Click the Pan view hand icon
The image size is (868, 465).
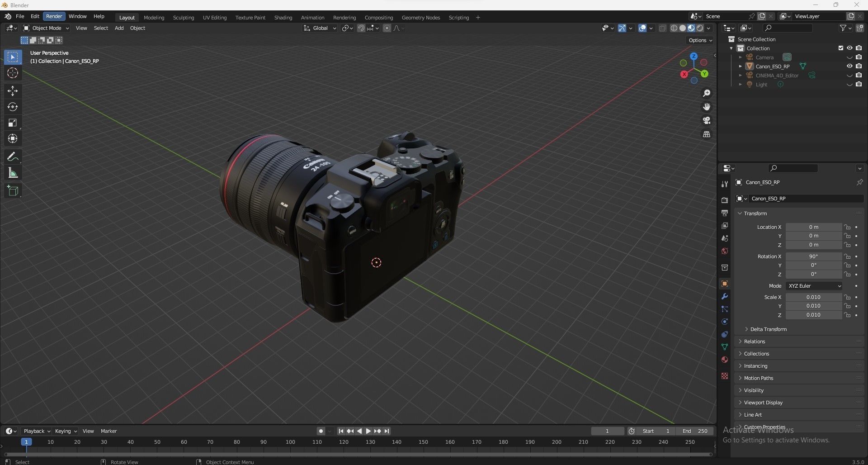tap(707, 107)
